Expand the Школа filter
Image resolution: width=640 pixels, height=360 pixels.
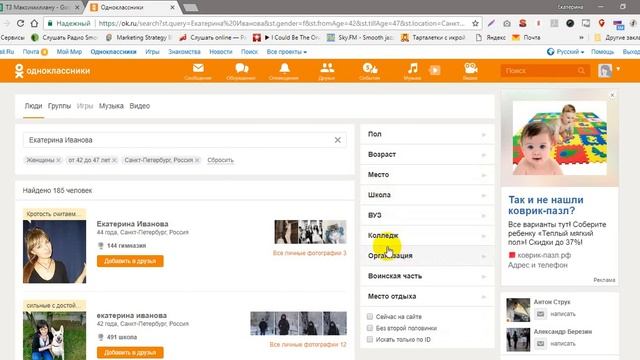click(427, 195)
